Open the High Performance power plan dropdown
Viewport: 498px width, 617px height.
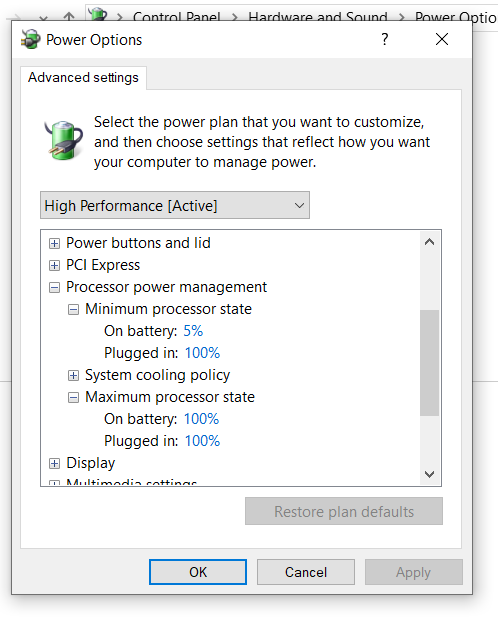click(x=175, y=205)
